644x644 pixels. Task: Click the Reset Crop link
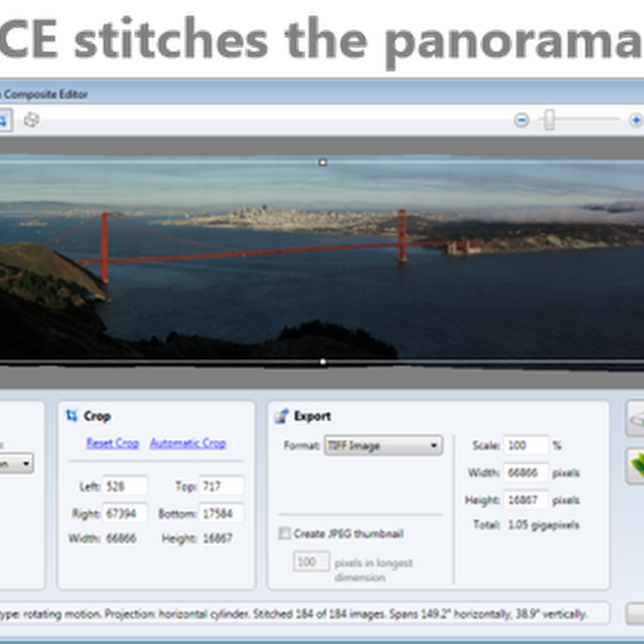(113, 444)
